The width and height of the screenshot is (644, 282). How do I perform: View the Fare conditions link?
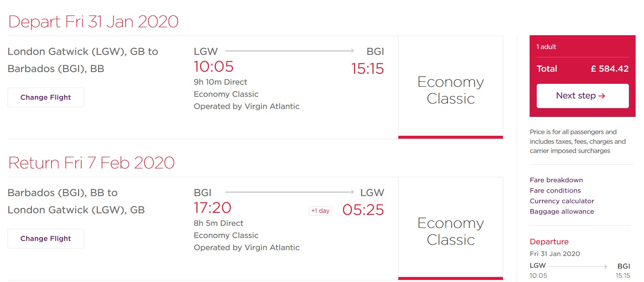coord(555,191)
